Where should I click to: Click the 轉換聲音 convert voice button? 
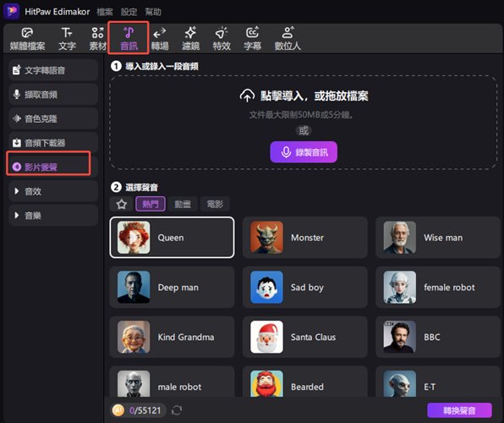pyautogui.click(x=459, y=410)
